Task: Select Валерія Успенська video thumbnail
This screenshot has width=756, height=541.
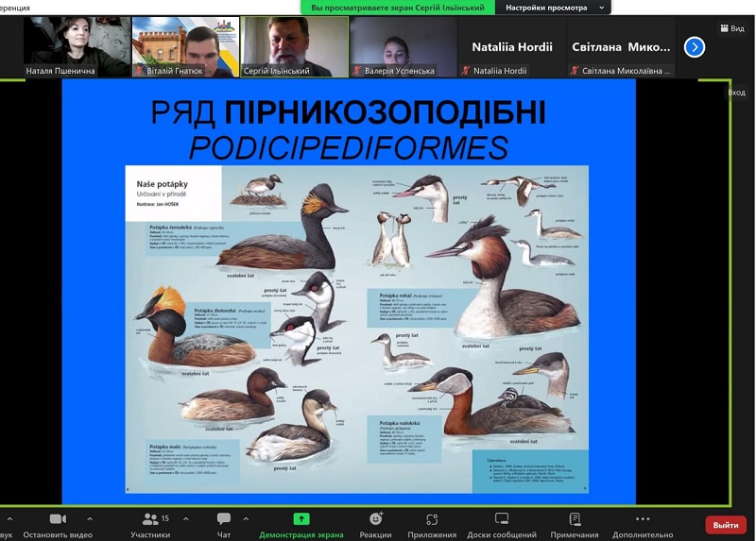Action: [x=404, y=46]
